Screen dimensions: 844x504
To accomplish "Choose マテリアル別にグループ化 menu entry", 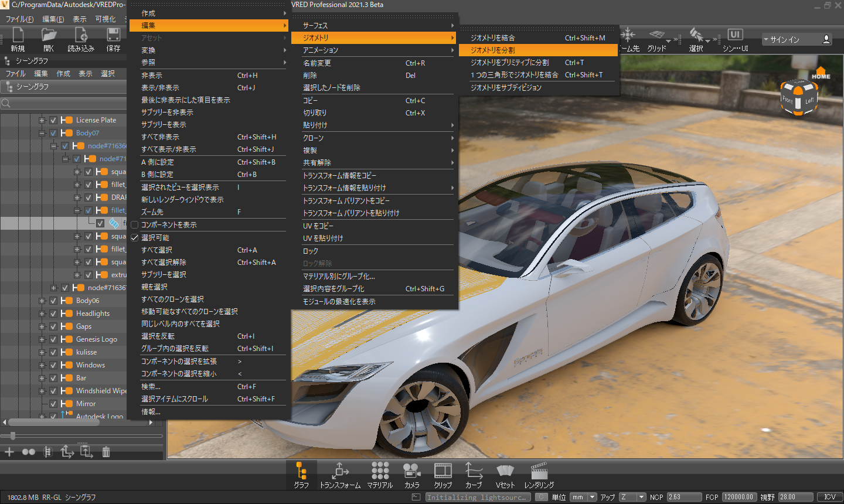I will coord(339,276).
